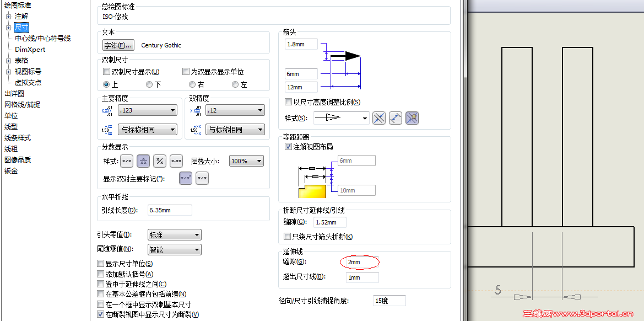Check 在一个框中显示双制基本尺寸 option
Image resolution: width=644 pixels, height=321 pixels.
[100, 304]
